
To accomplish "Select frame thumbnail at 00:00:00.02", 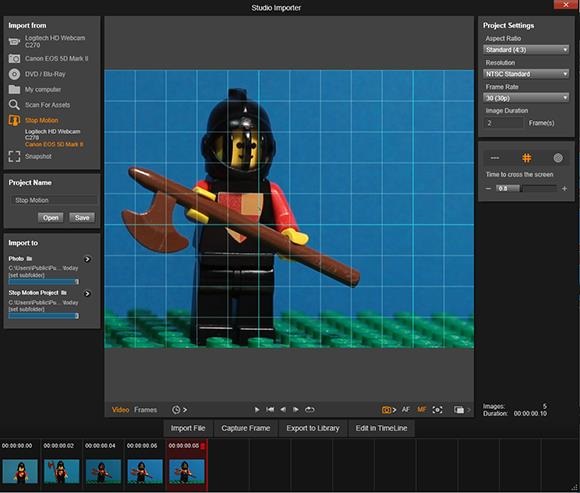I will [62, 471].
